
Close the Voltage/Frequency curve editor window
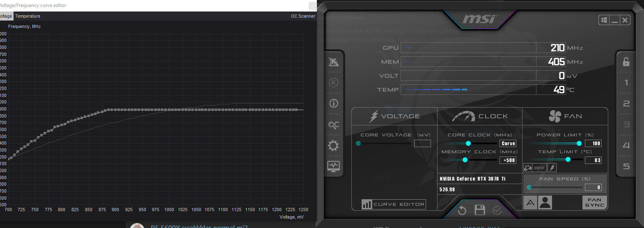(x=312, y=5)
